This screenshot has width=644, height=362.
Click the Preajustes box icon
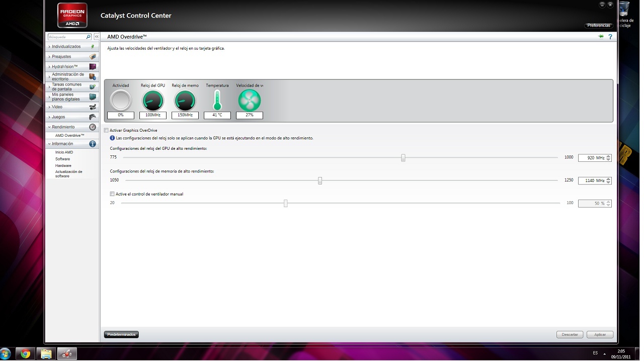coord(93,56)
